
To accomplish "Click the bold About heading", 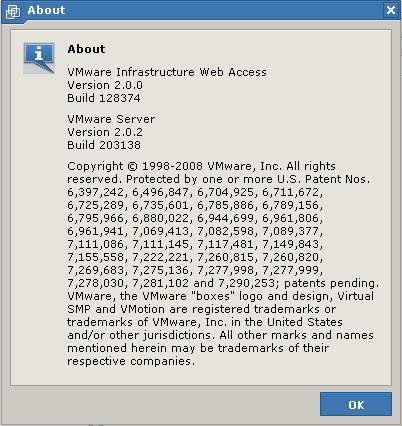I will tap(86, 49).
